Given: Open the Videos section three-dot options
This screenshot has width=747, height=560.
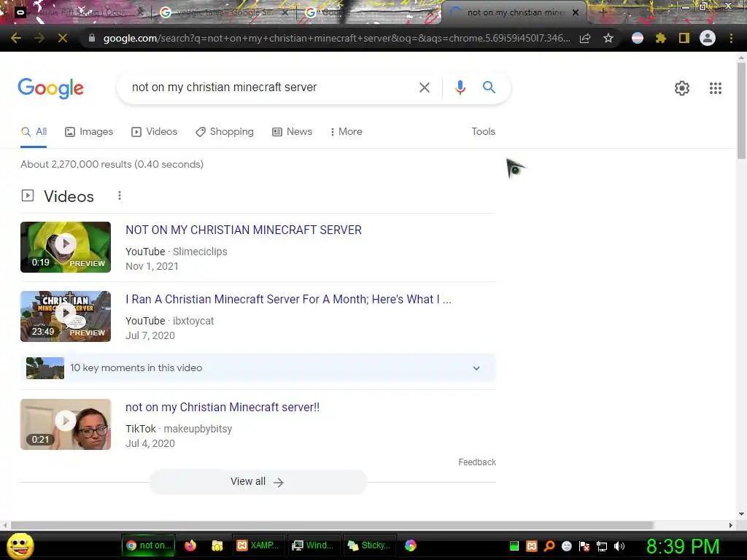Looking at the screenshot, I should pyautogui.click(x=120, y=195).
